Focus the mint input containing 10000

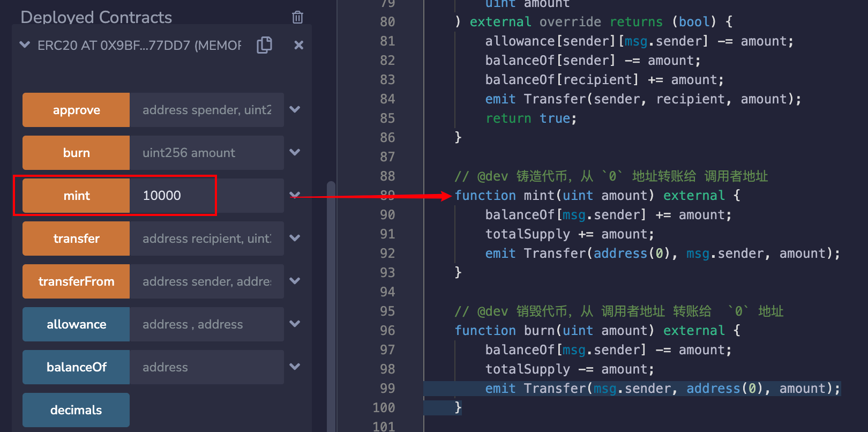(x=207, y=196)
